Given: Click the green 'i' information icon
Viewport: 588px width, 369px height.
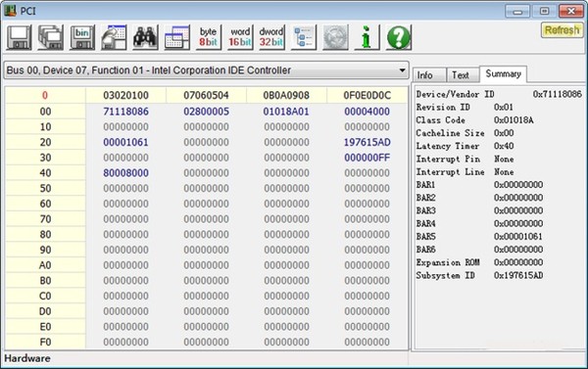Looking at the screenshot, I should (x=367, y=37).
